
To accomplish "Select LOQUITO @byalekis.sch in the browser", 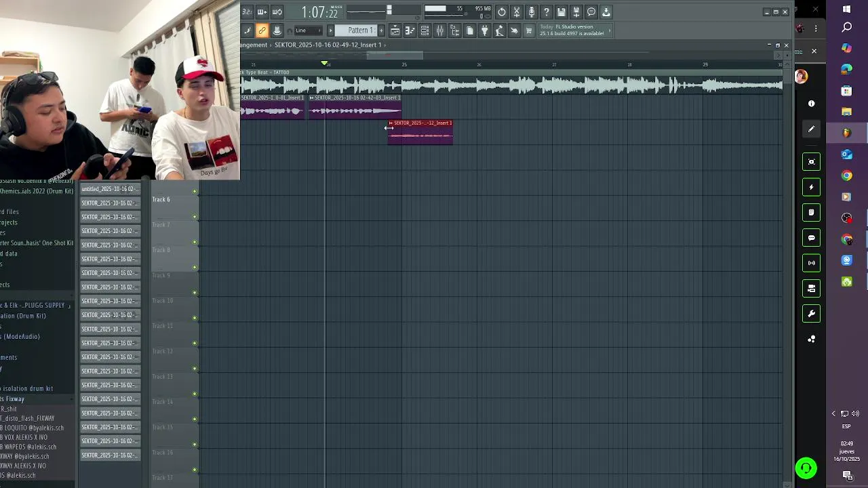I will click(x=32, y=428).
